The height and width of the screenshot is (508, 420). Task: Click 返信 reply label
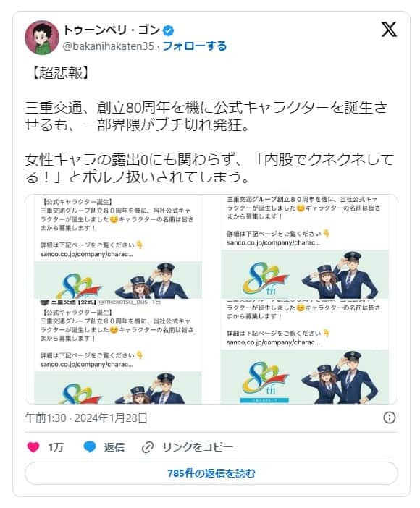click(114, 447)
